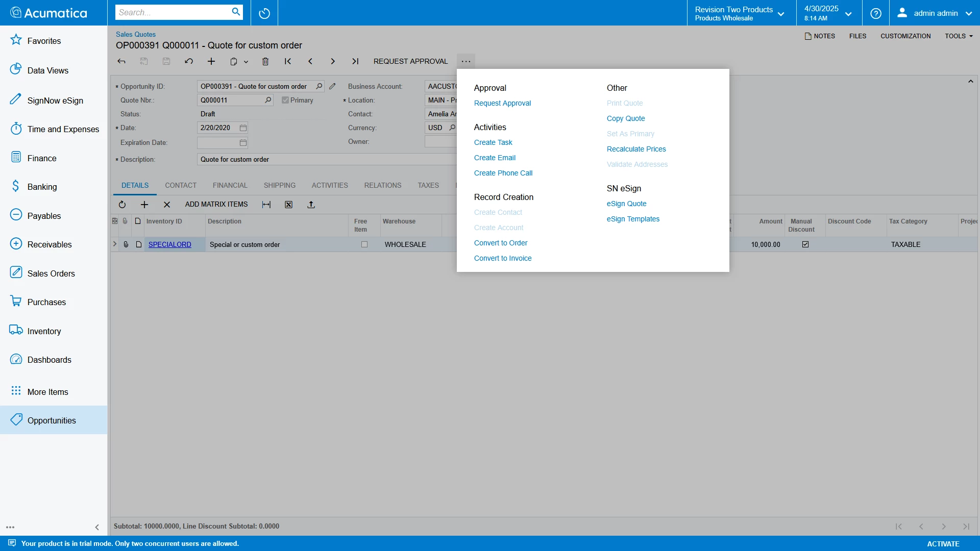
Task: Open the Tools dropdown menu
Action: 959,36
